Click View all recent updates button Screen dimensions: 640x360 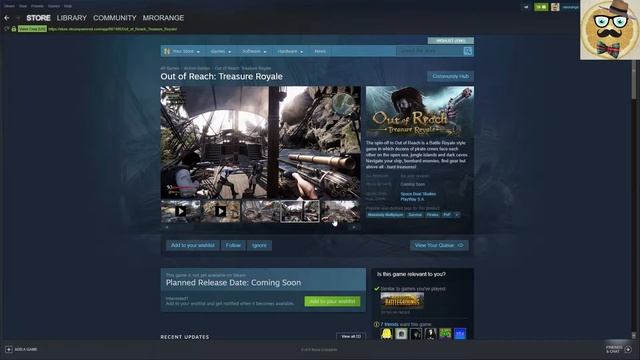[351, 336]
